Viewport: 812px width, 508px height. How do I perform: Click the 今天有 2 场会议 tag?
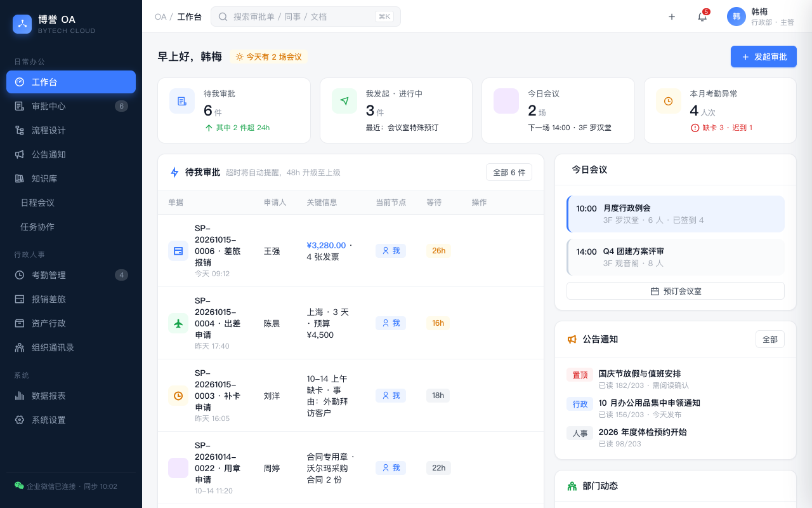tap(269, 57)
